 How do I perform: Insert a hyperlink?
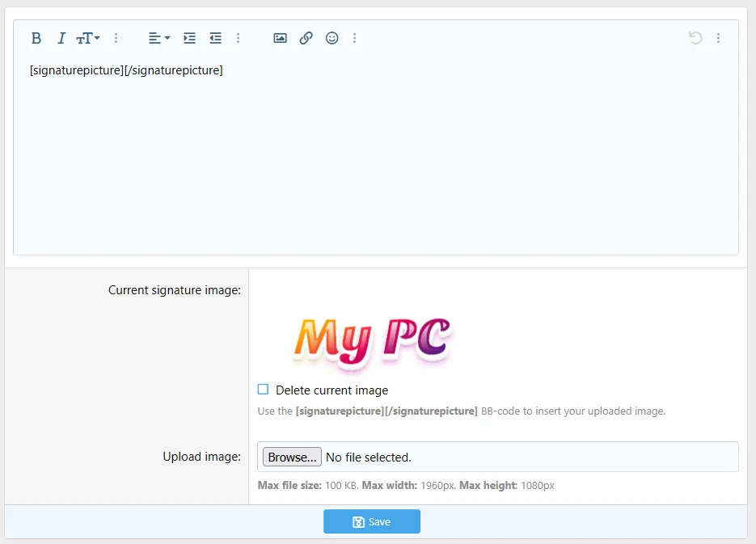click(306, 38)
